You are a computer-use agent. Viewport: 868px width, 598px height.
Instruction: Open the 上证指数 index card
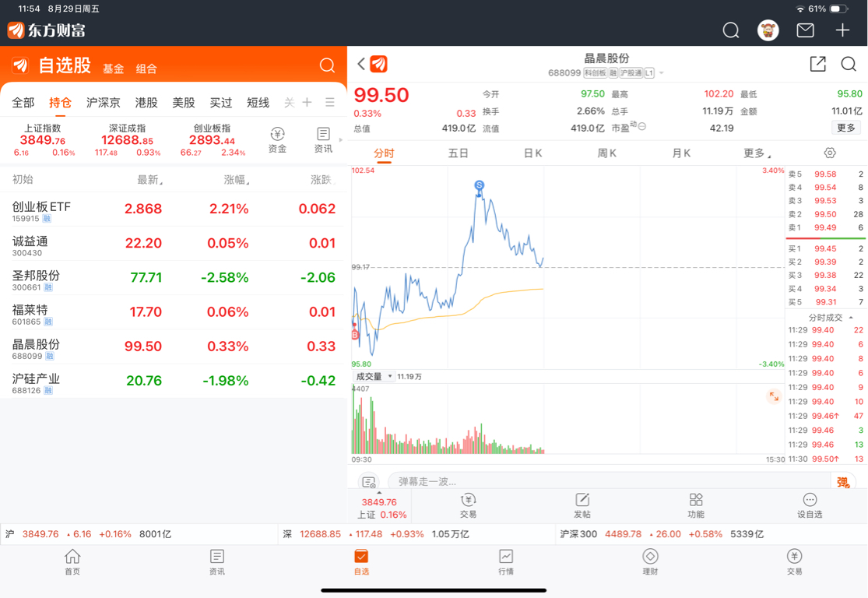click(x=43, y=140)
